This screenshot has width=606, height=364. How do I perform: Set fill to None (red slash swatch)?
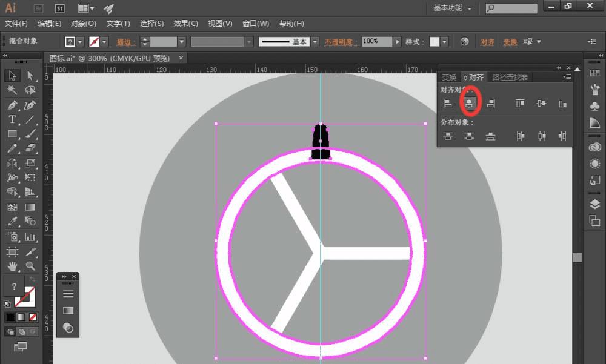(33, 317)
